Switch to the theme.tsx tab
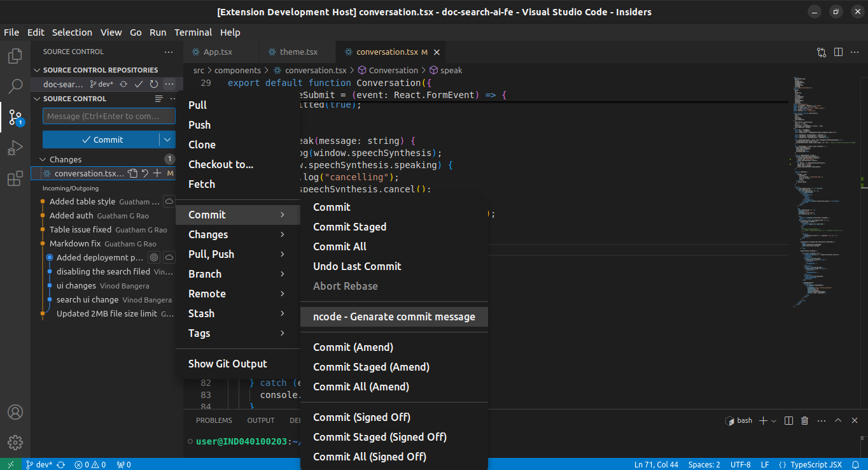Screen dimensions: 868x470 [x=298, y=52]
